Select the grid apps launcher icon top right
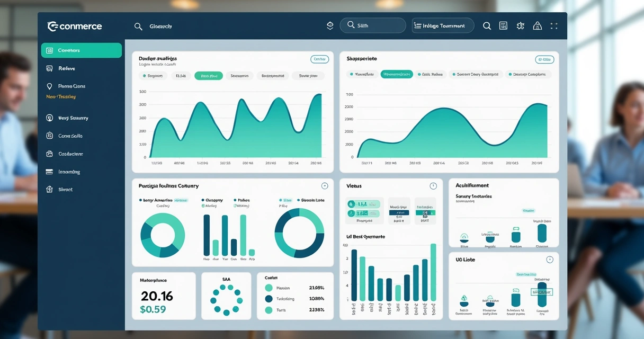 [554, 25]
